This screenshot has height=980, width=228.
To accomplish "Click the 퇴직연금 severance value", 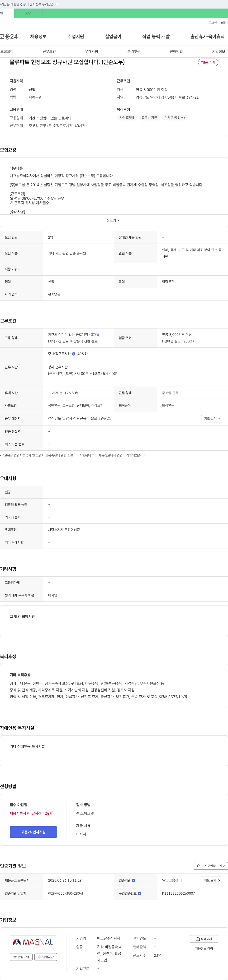I will tap(168, 406).
